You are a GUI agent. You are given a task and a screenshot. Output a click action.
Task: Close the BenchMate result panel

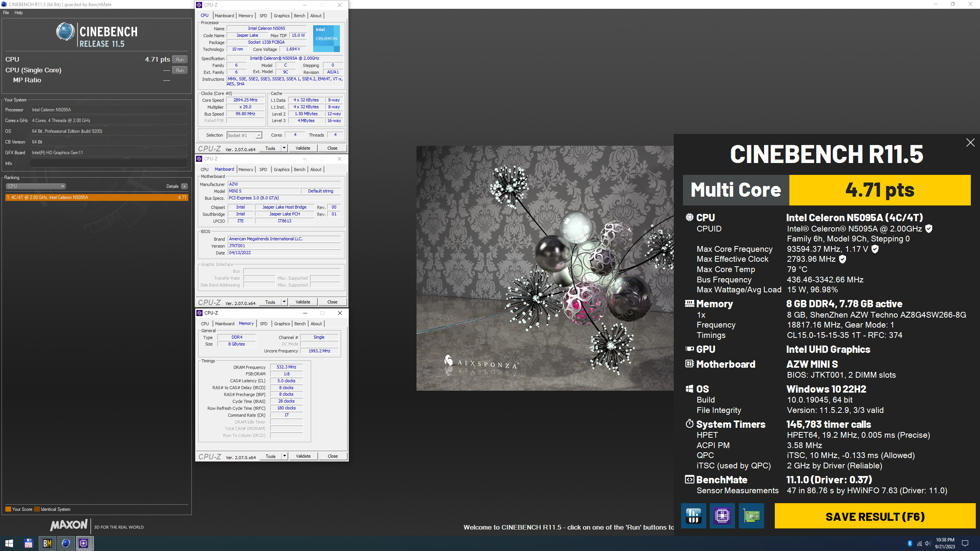(970, 143)
